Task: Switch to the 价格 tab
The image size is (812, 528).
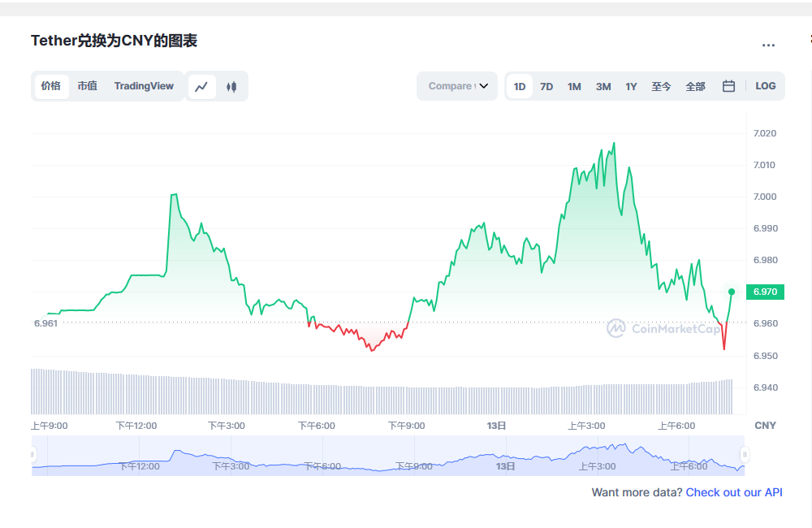Action: (x=50, y=85)
